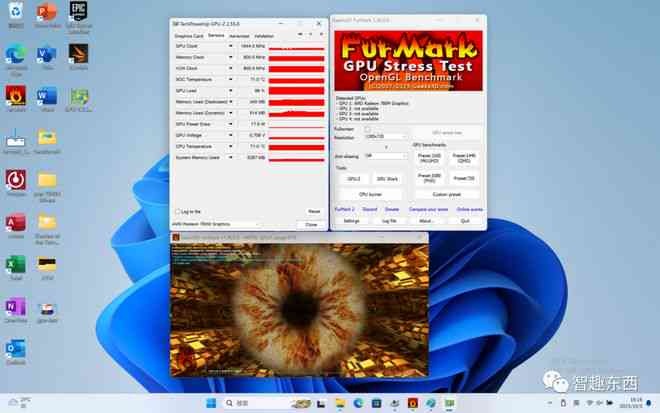Run the Preset 720 benchmark
The width and height of the screenshot is (660, 413).
464,179
